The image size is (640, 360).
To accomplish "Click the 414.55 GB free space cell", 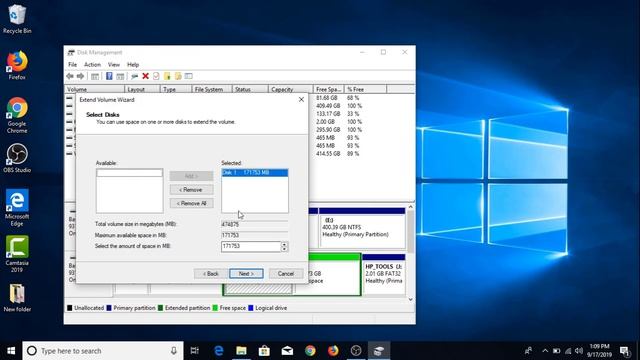I will coord(328,154).
